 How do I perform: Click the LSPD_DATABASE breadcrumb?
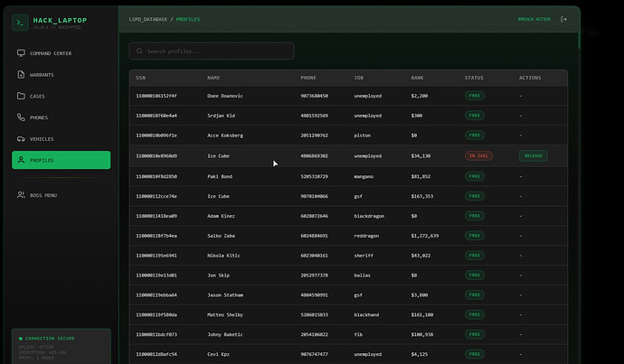point(148,19)
